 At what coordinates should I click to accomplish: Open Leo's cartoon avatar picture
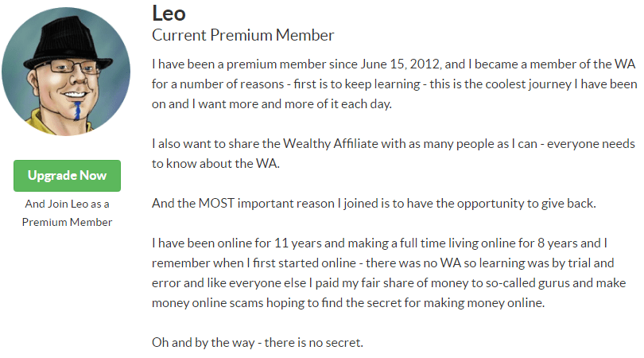click(66, 72)
